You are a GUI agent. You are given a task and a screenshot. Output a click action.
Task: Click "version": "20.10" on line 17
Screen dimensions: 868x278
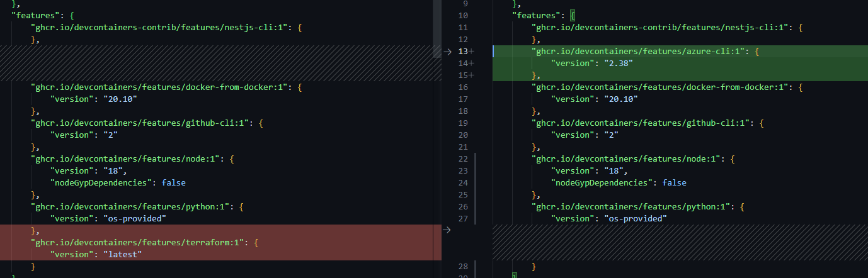[595, 99]
